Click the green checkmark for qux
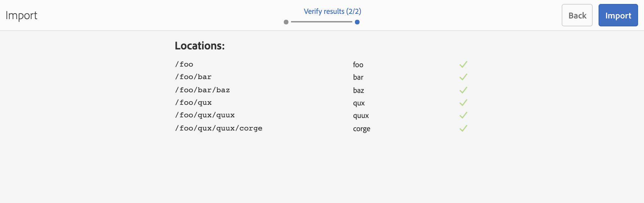644x203 pixels. (x=463, y=103)
